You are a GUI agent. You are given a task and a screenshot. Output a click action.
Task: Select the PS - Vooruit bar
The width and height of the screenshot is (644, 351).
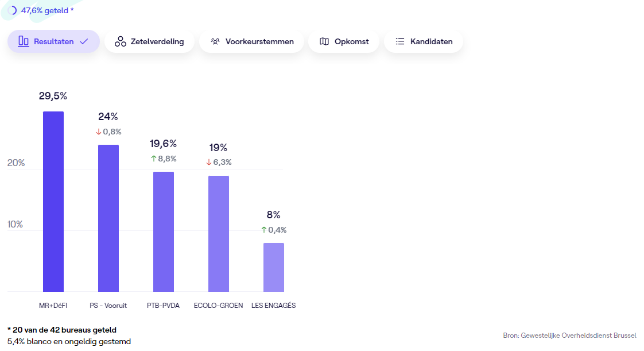[108, 218]
